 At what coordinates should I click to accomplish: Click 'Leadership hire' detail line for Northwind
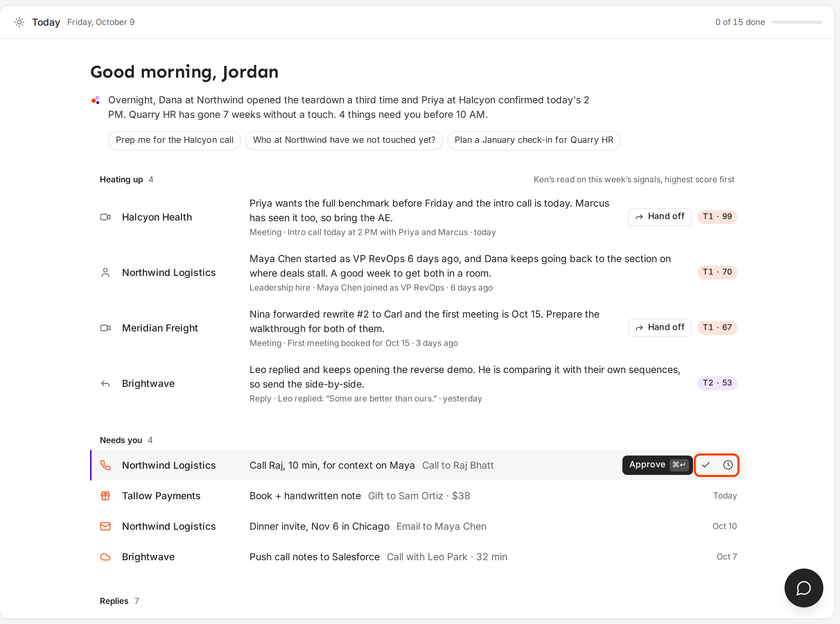coord(371,288)
